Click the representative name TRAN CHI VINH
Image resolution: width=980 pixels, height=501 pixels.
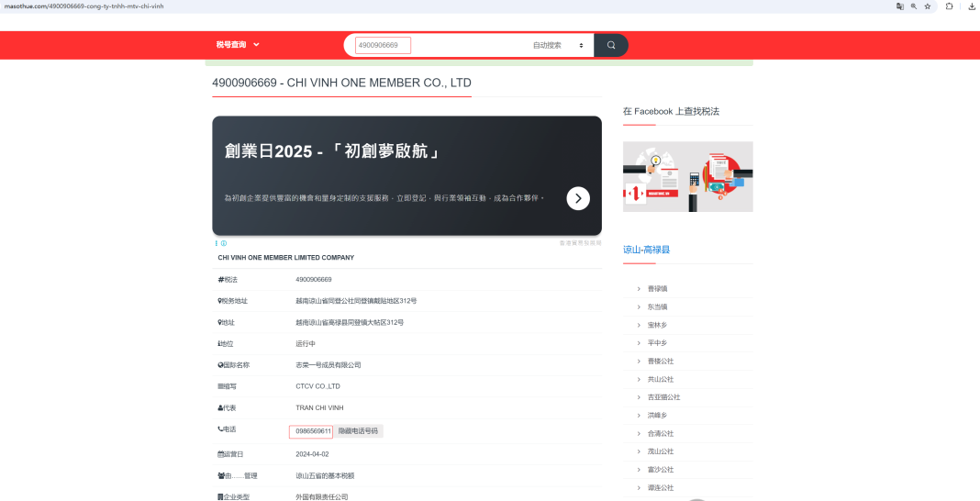click(x=319, y=408)
